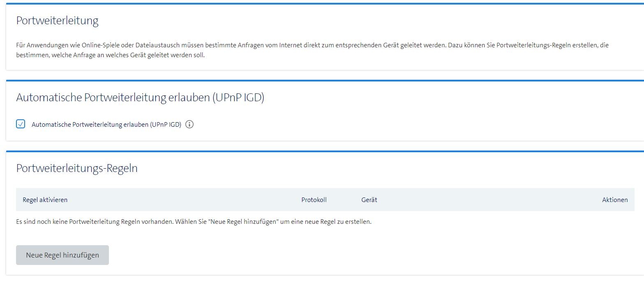Click the Aktionen column header

(614, 200)
